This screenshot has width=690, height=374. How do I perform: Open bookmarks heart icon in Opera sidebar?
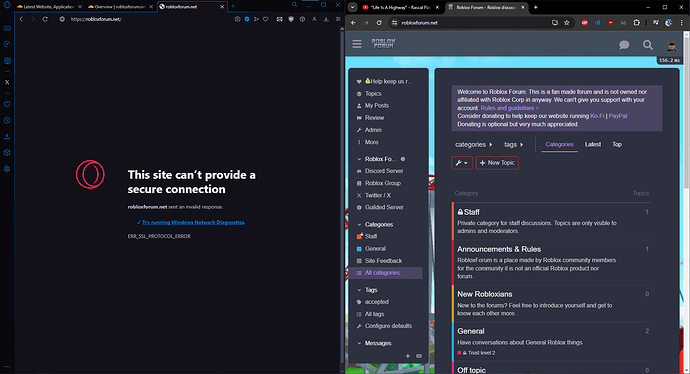tap(7, 104)
